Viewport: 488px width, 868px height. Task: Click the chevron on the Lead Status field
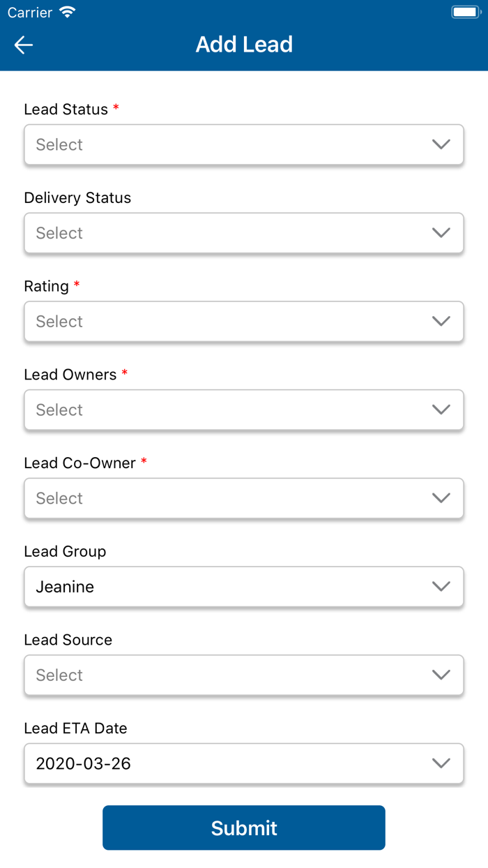(441, 144)
